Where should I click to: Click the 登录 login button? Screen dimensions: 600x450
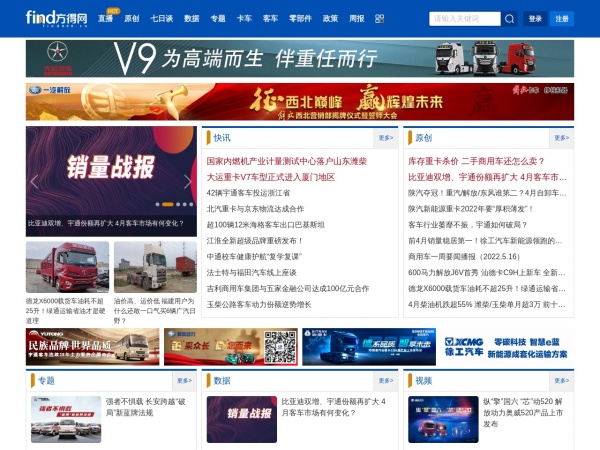[x=535, y=19]
